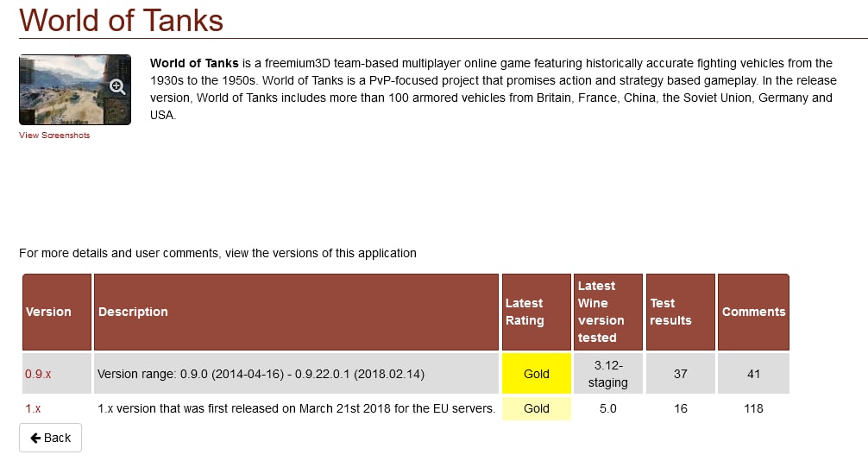Click the Test results column header
The width and height of the screenshot is (868, 461).
click(681, 312)
